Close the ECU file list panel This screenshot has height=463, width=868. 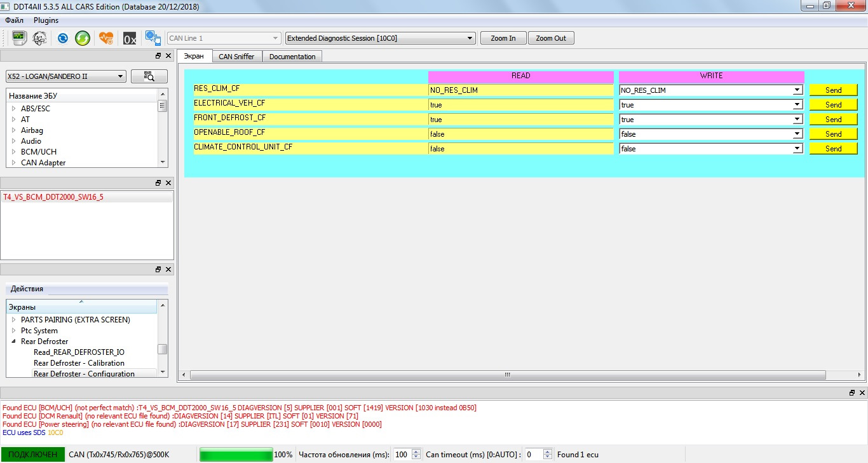[168, 183]
